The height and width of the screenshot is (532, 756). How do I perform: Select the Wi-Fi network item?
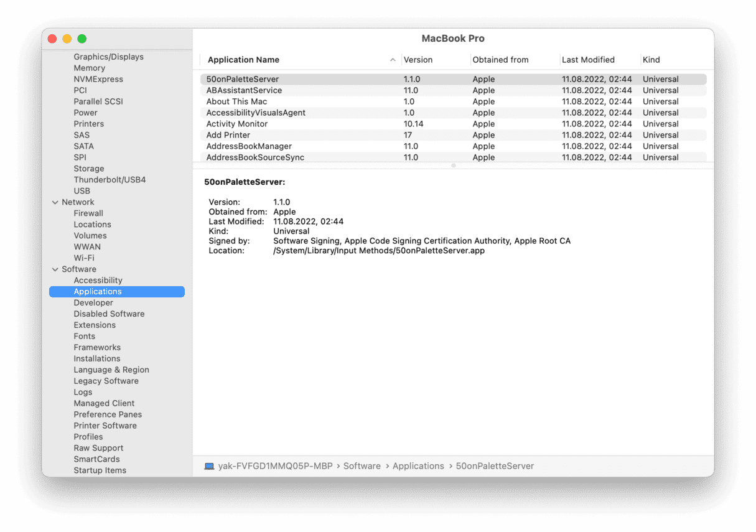(x=84, y=258)
